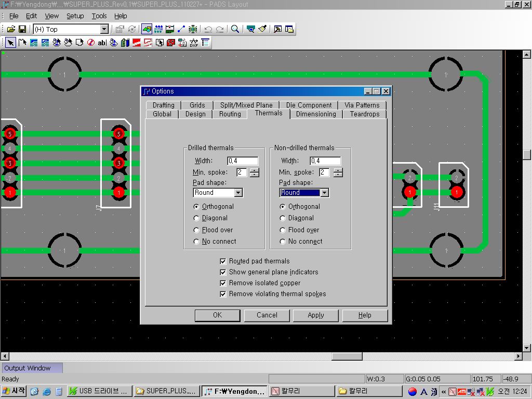Click the vertical scrollbar thumb
The width and height of the screenshot is (532, 399).
pos(527,155)
